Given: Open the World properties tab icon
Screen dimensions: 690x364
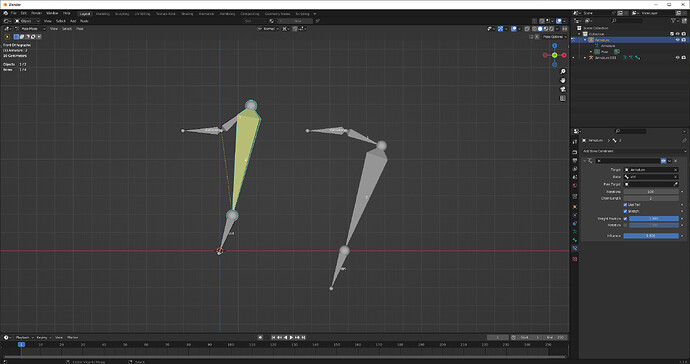Looking at the screenshot, I should 575,185.
